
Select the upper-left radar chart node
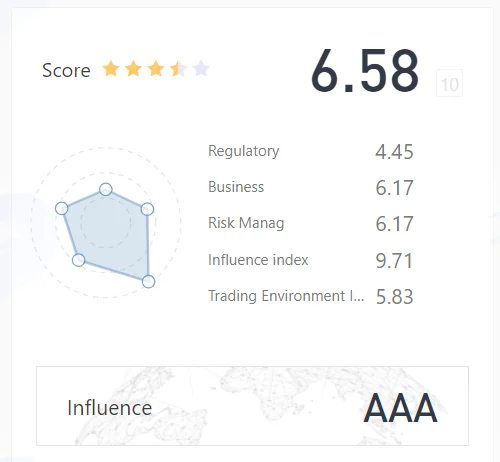pyautogui.click(x=62, y=208)
